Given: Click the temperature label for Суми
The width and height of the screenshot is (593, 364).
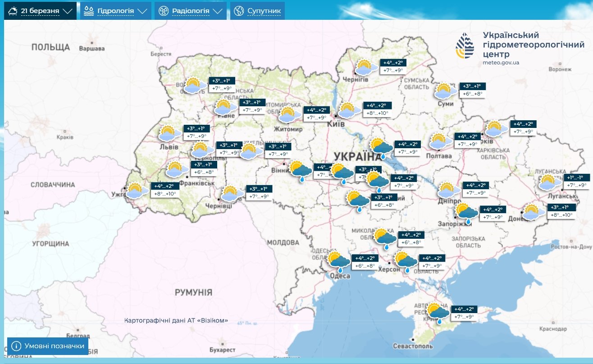Looking at the screenshot, I should click(473, 90).
